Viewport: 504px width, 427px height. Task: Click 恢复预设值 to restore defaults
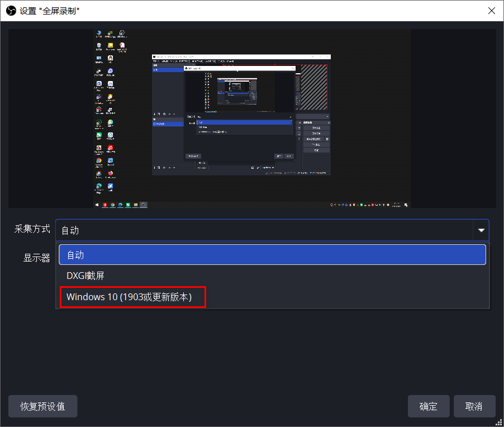pos(42,406)
